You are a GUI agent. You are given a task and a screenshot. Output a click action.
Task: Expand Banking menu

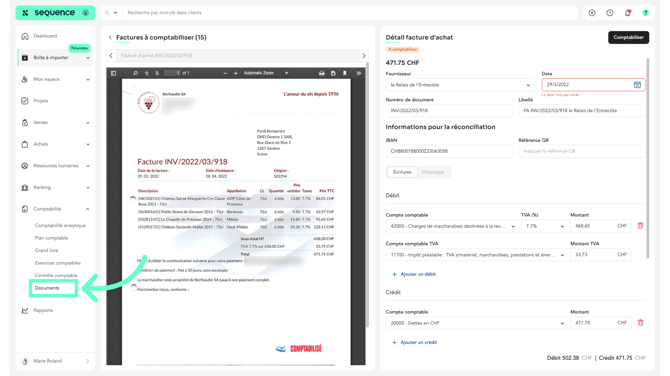[88, 188]
